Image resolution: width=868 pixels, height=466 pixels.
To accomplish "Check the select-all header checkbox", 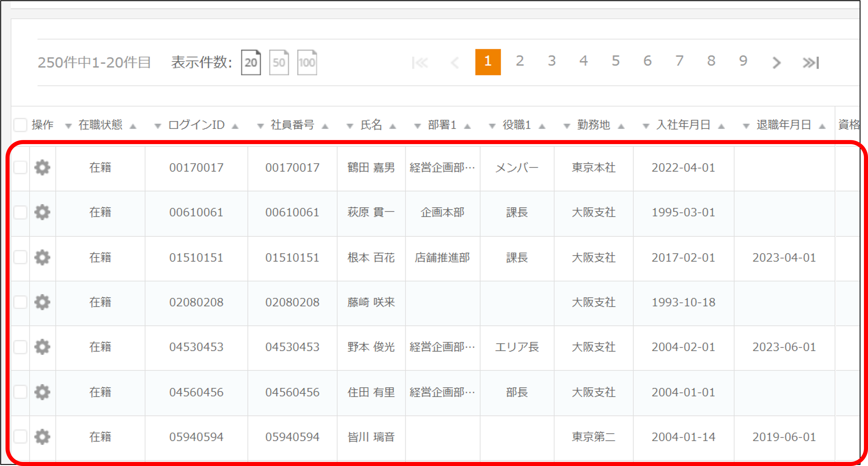I will [21, 125].
